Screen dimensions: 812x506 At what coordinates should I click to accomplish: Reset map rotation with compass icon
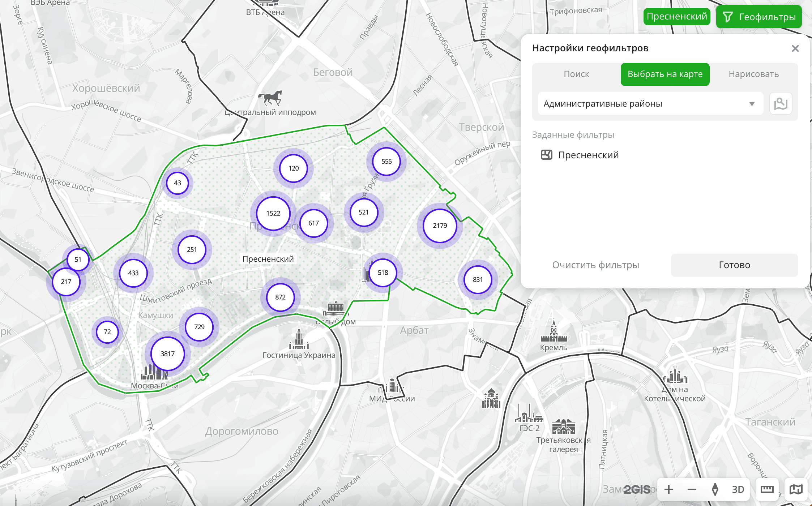click(715, 489)
